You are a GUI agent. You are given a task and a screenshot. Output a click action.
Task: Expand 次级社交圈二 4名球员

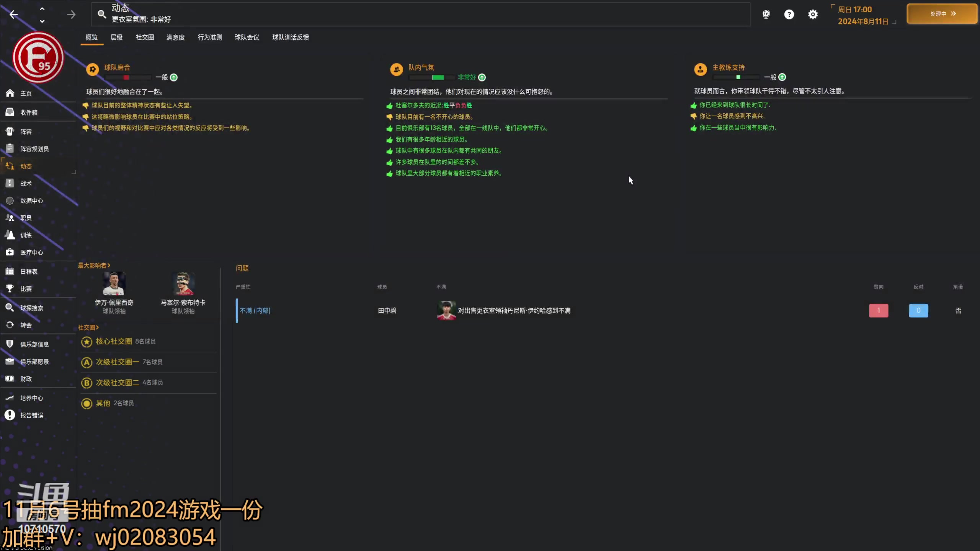[x=149, y=383]
